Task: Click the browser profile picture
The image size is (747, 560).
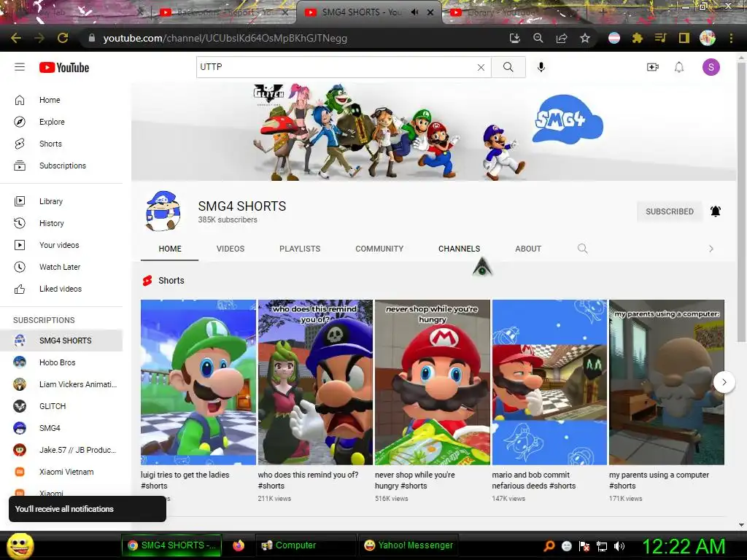Action: [x=708, y=38]
